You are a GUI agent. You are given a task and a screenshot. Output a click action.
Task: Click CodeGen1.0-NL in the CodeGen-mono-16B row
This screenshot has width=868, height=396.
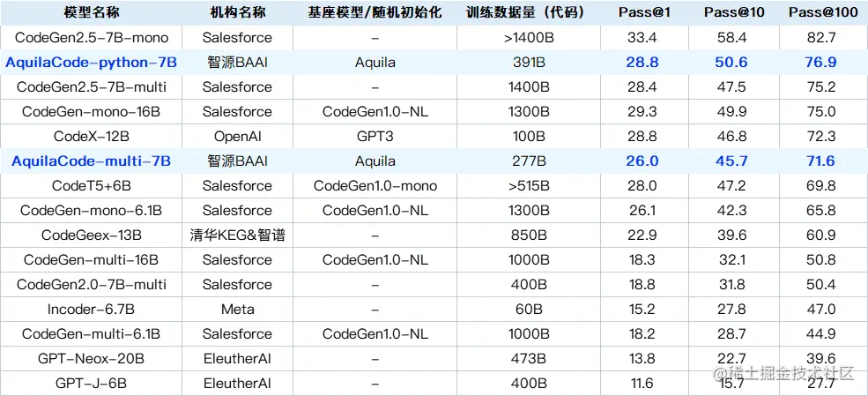[375, 112]
